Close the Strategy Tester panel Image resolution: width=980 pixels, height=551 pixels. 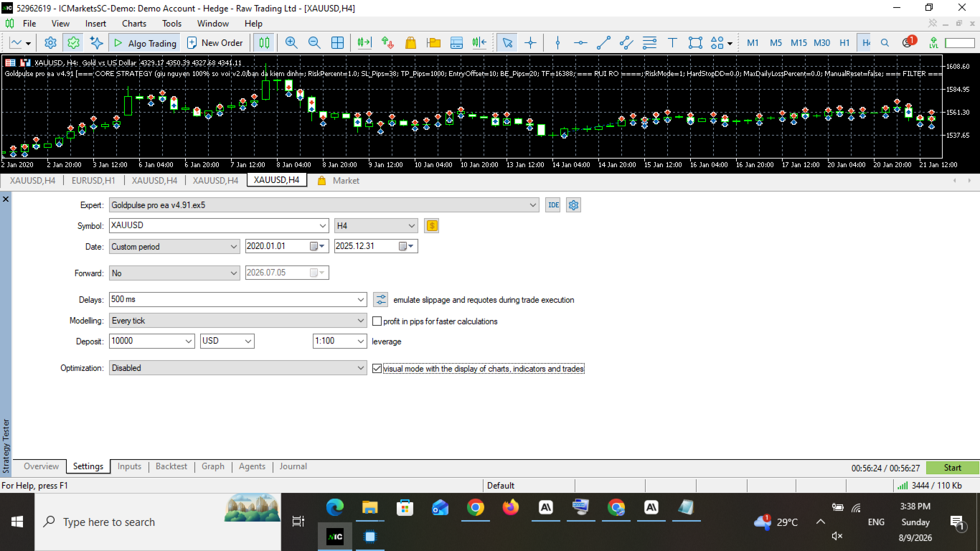pyautogui.click(x=6, y=198)
